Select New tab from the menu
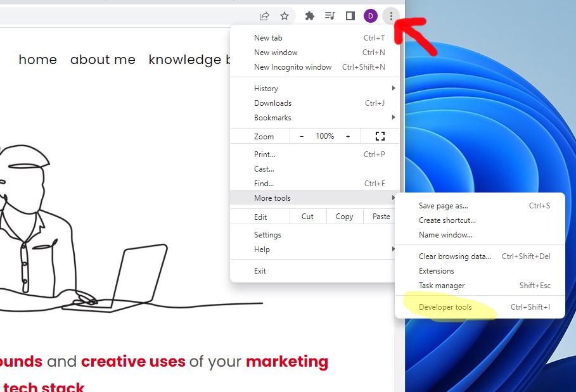The height and width of the screenshot is (392, 576). pos(315,38)
